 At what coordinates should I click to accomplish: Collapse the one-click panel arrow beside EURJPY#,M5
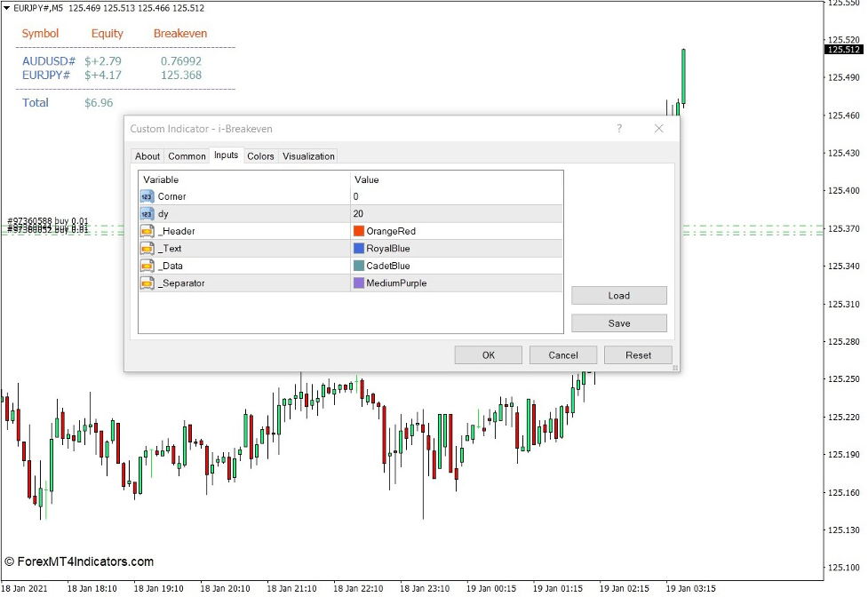(x=7, y=9)
